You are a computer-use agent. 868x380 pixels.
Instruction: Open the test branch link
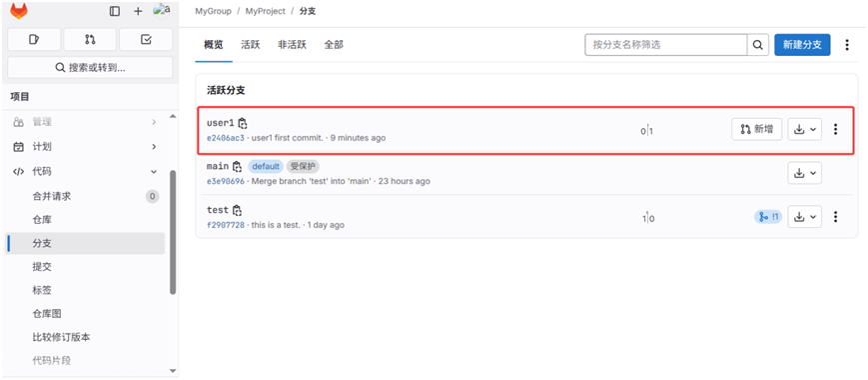click(218, 210)
